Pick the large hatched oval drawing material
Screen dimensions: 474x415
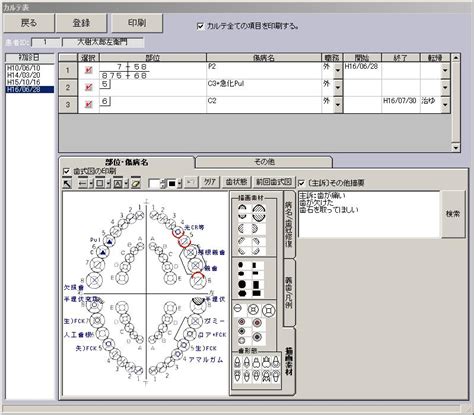tap(258, 212)
